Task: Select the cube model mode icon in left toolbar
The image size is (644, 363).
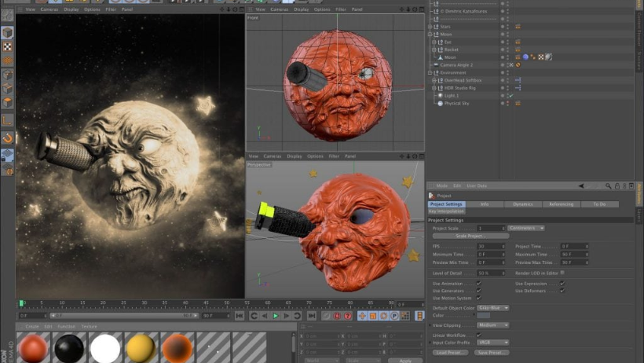Action: [x=7, y=32]
